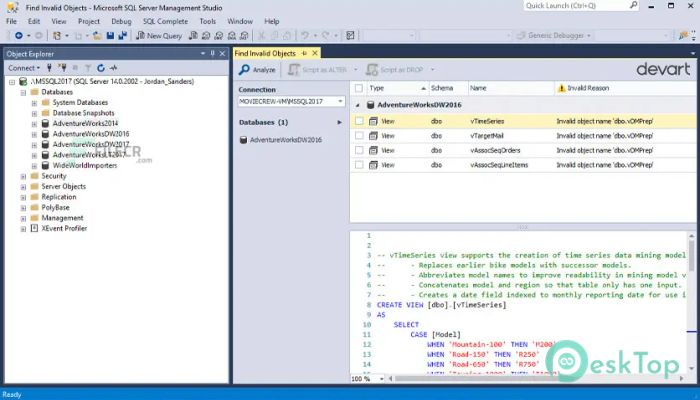Image resolution: width=700 pixels, height=400 pixels.
Task: Open the Connection combo box MOVIECREW-VM\MSSQL2017
Action: point(292,101)
